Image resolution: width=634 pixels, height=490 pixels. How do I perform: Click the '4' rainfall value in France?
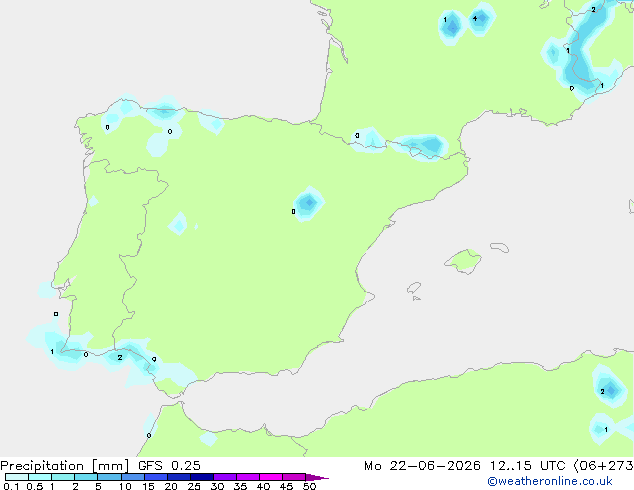475,18
